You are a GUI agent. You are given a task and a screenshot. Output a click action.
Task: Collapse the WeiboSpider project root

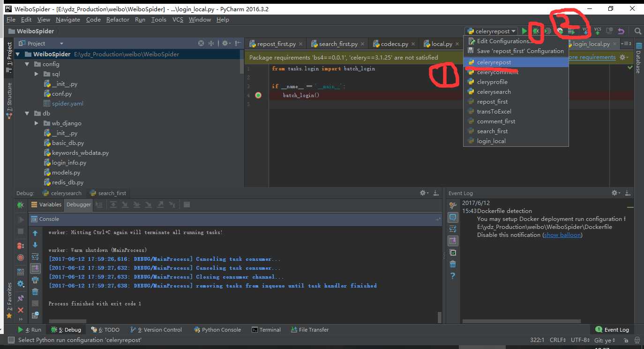tap(18, 54)
